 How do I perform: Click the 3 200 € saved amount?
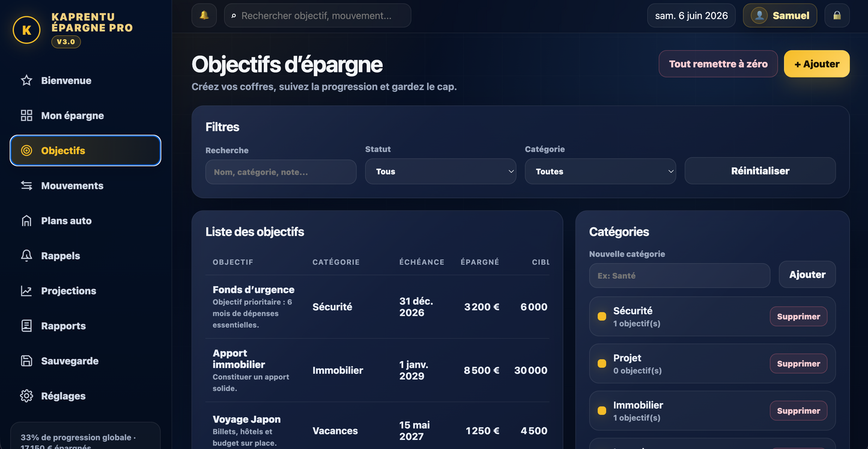click(482, 307)
